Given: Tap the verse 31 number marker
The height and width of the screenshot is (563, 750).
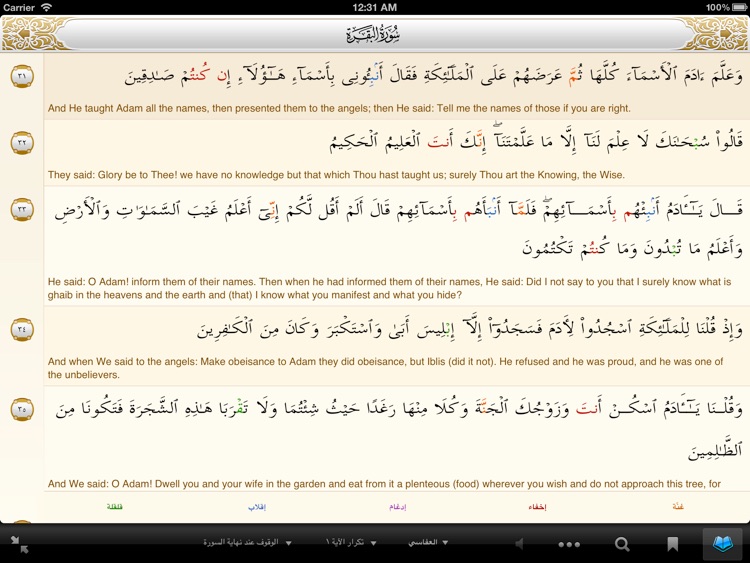Looking at the screenshot, I should 22,76.
